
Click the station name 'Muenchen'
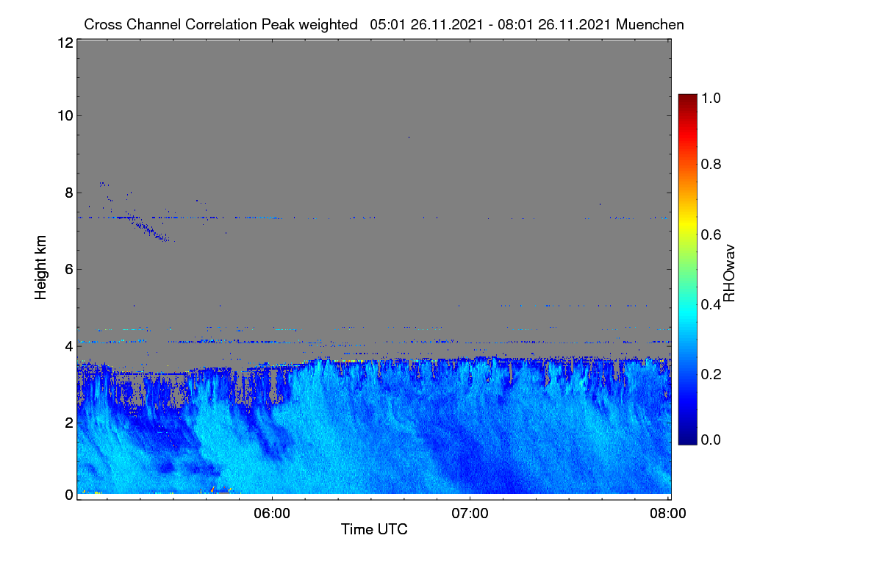click(x=650, y=24)
